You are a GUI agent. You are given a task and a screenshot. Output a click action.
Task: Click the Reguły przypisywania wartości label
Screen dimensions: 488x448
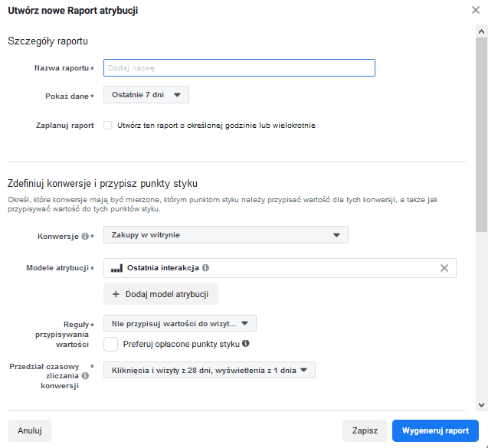(x=62, y=335)
